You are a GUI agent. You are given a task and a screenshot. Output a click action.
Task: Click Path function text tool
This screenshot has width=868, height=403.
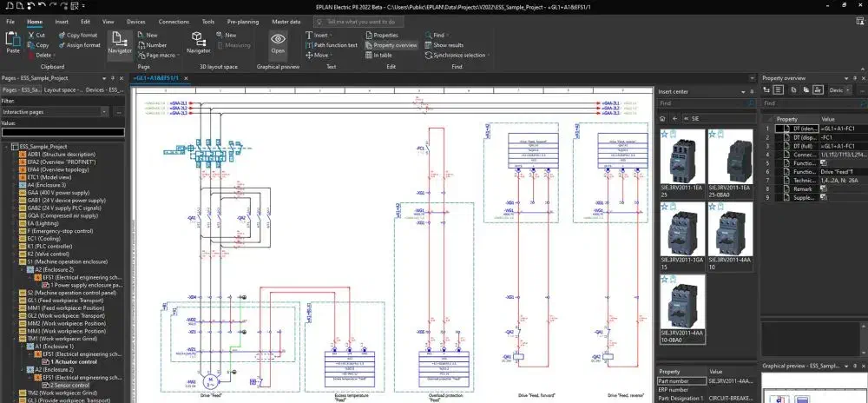coord(333,45)
